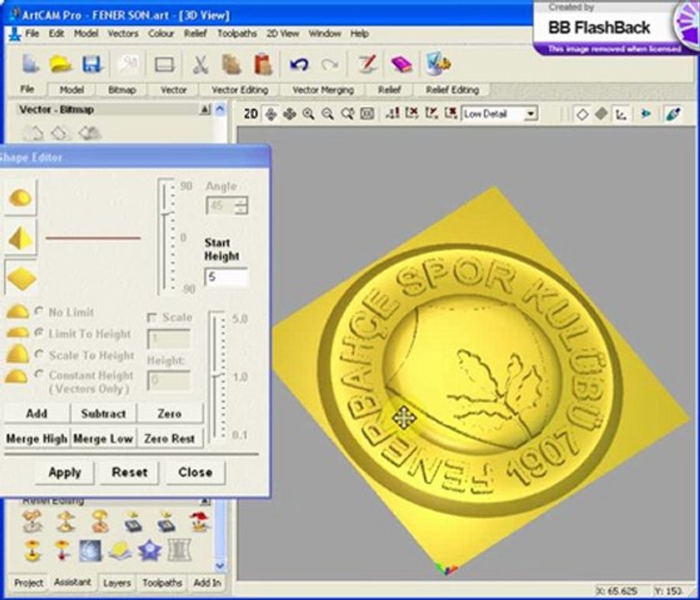Click the filled grey diamond view icon
The image size is (700, 600).
pos(602,114)
